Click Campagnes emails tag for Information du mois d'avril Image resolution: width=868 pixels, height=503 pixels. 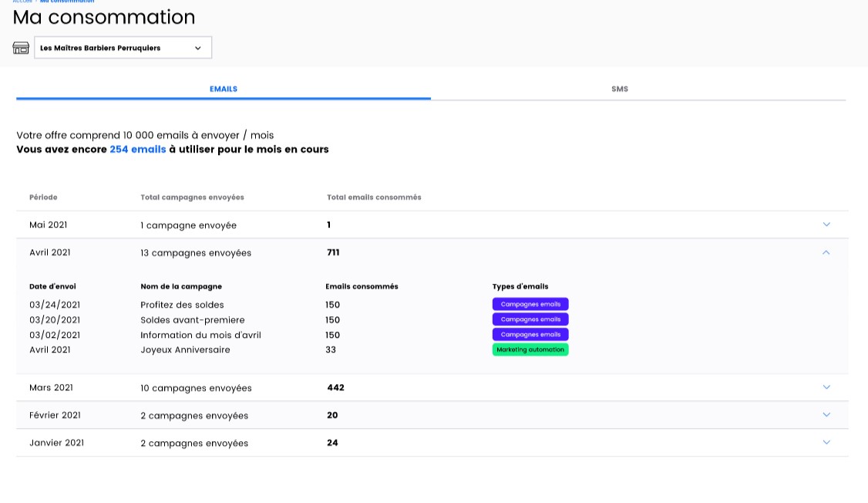point(530,334)
